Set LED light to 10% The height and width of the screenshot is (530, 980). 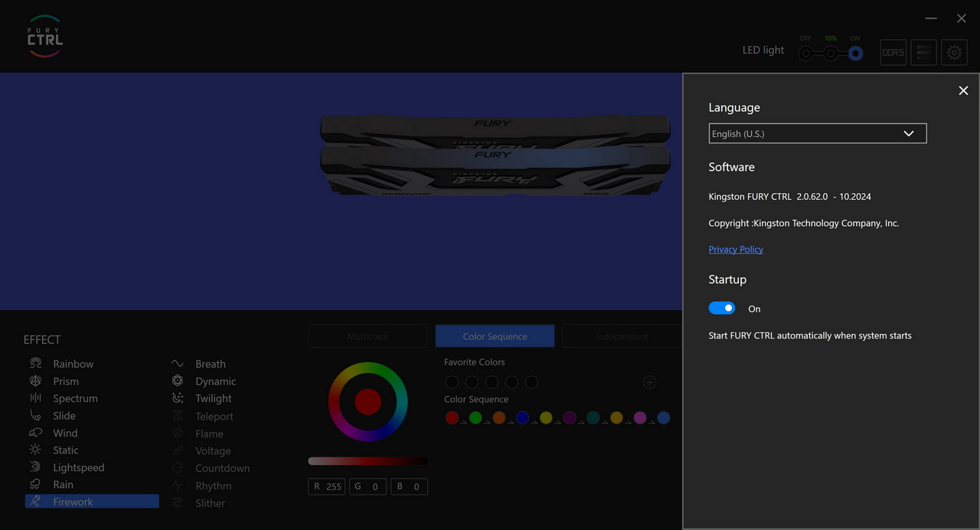point(831,54)
